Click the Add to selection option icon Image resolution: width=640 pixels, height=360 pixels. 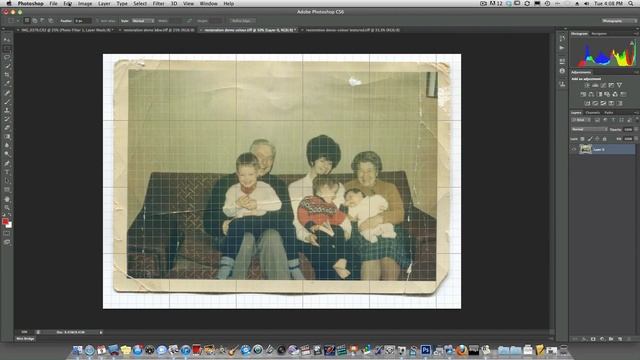(35, 20)
